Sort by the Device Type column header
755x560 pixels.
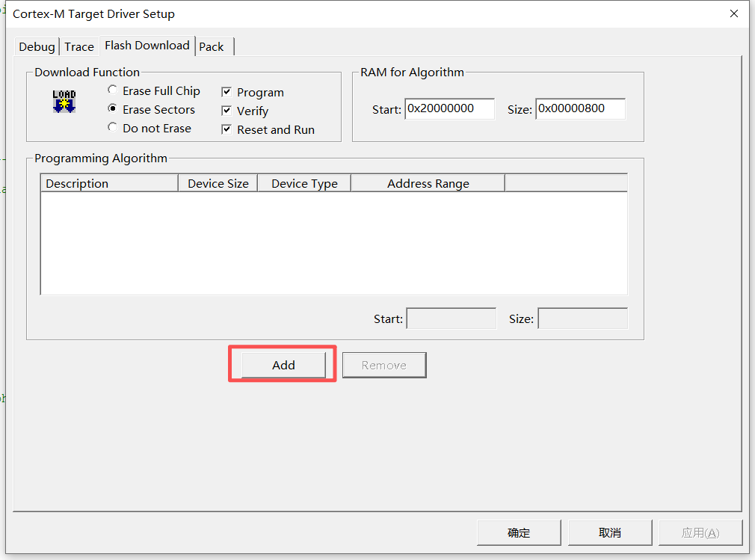pos(304,182)
